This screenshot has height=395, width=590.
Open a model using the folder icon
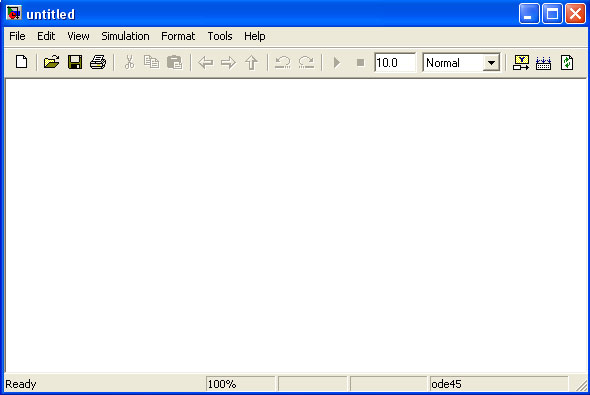pyautogui.click(x=52, y=62)
